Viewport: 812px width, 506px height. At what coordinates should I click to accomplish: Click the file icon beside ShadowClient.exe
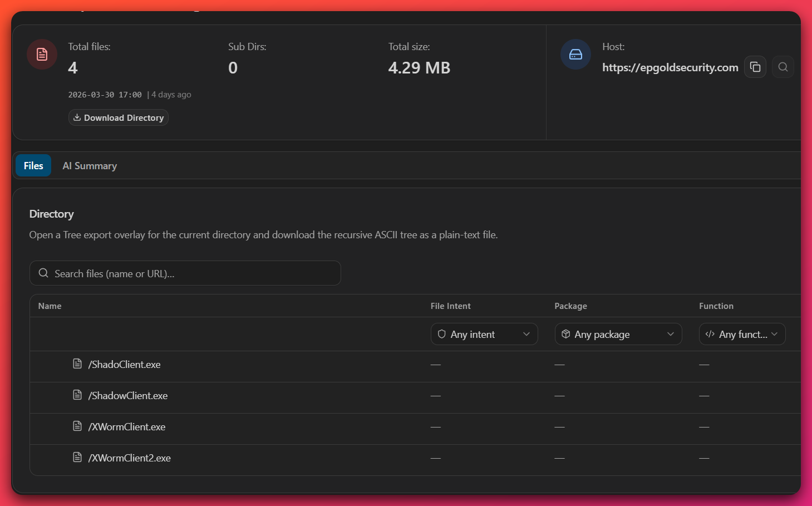click(77, 395)
